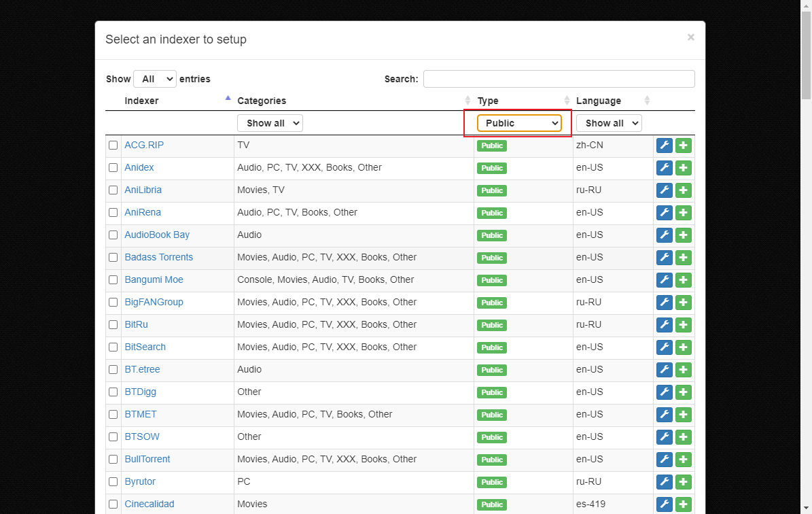Select the Cinecalidad checkbox
Screen dimensions: 812x514
point(113,504)
